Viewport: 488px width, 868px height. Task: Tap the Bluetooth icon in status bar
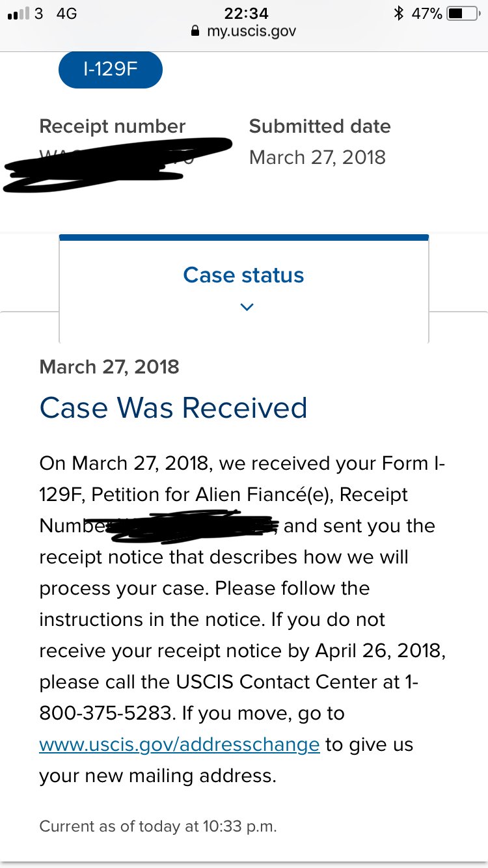399,13
